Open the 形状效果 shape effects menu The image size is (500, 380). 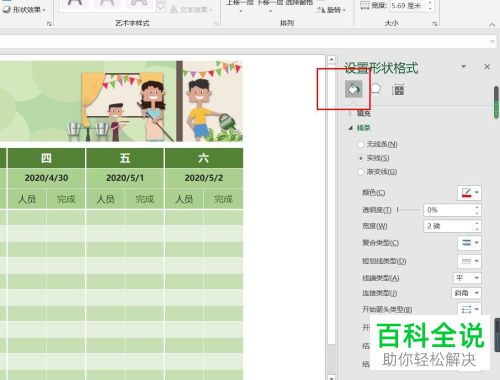24,10
